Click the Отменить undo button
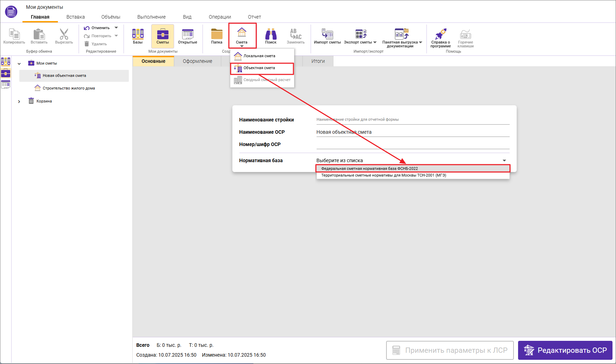Viewport: 616px width, 364px height. pos(97,28)
